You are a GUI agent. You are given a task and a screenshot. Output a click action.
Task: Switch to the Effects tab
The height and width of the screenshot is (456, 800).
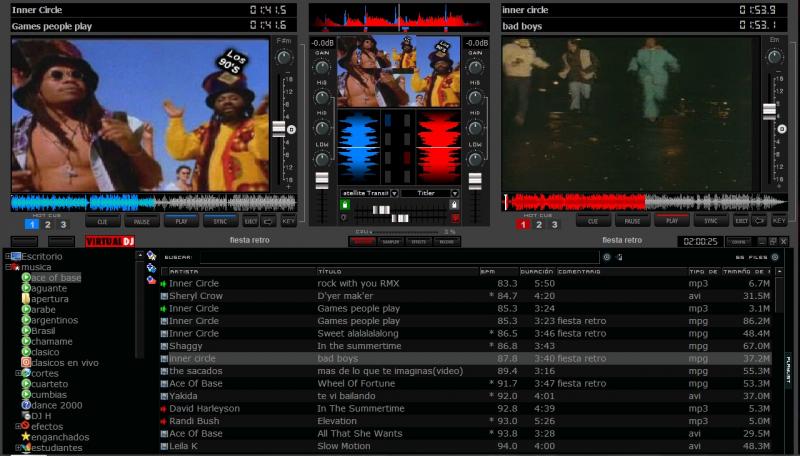click(418, 242)
